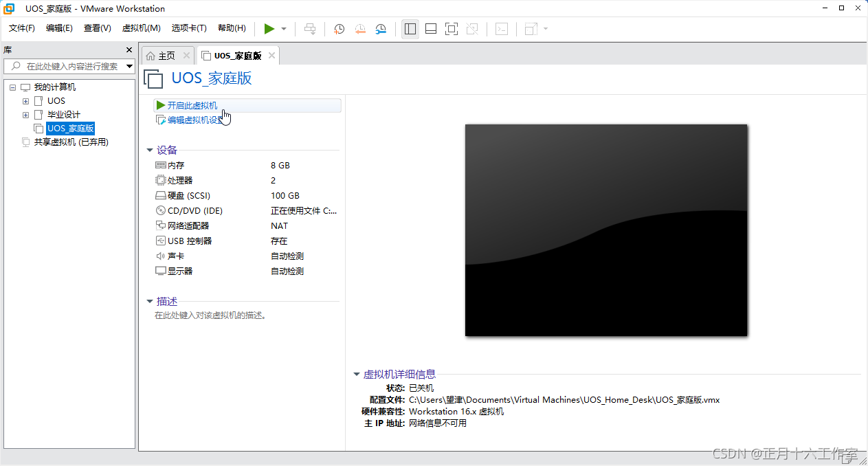This screenshot has width=868, height=466.
Task: Click the VMware Workstation title bar icon
Action: click(x=10, y=8)
